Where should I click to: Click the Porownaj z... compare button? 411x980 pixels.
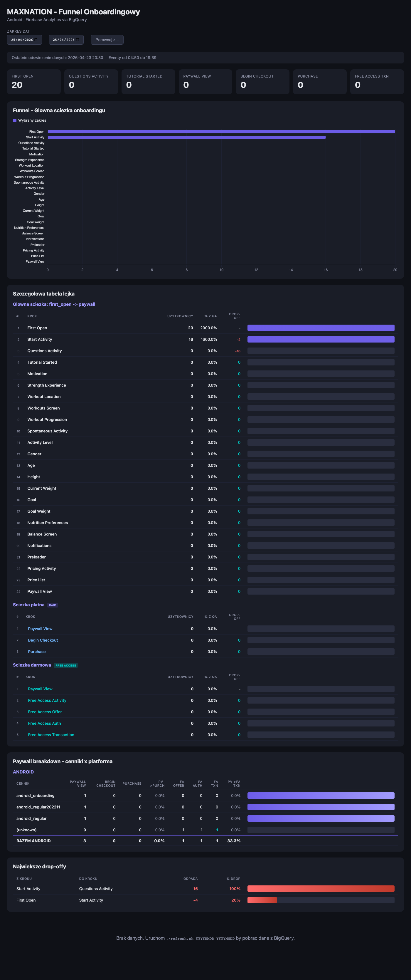[107, 40]
